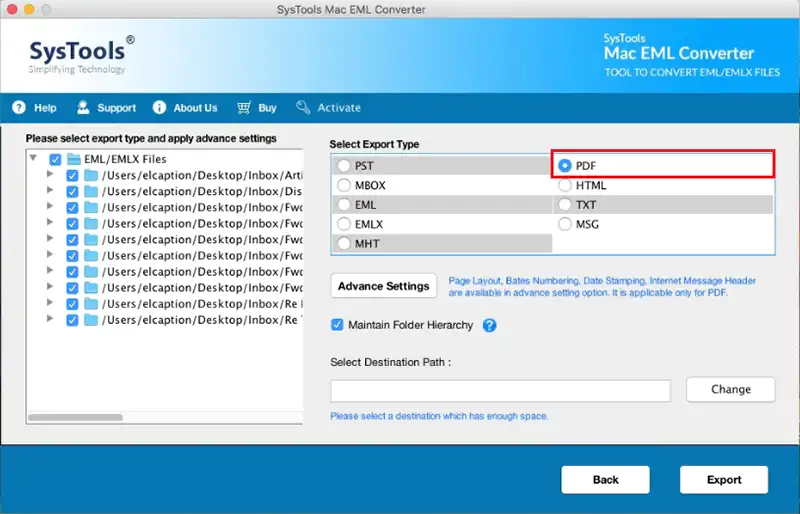Toggle Maintain Folder Hierarchy checkbox
Screen dimensions: 800x514
(x=337, y=325)
